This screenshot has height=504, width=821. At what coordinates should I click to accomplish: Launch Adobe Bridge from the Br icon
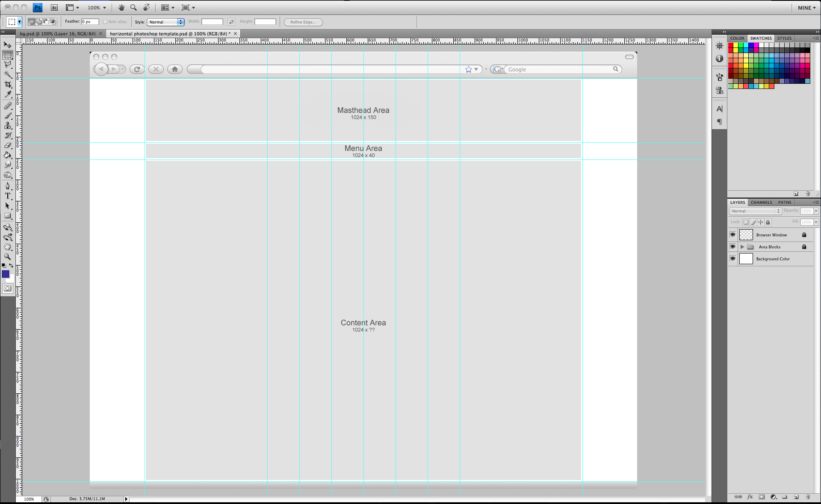point(54,8)
